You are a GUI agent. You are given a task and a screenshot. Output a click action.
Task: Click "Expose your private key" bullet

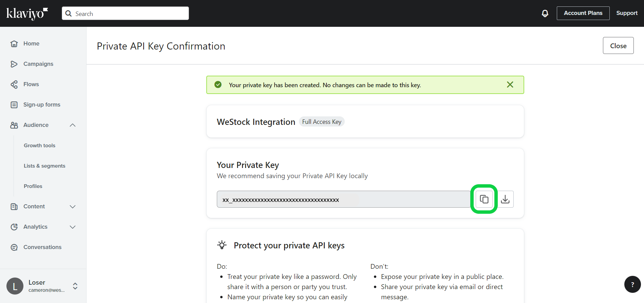click(442, 277)
